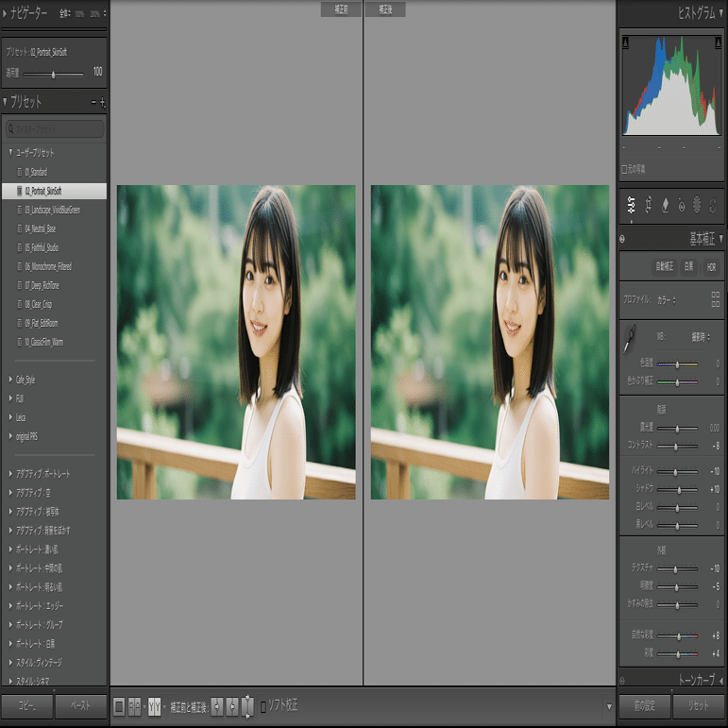Enable the ソフト校正 soft proofing checkbox
Viewport: 728px width, 728px height.
point(263,707)
